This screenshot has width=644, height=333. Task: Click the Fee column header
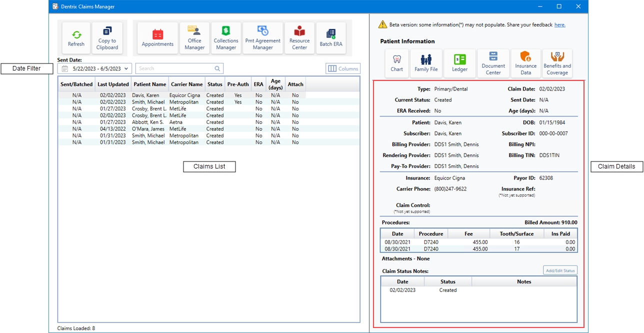(468, 233)
